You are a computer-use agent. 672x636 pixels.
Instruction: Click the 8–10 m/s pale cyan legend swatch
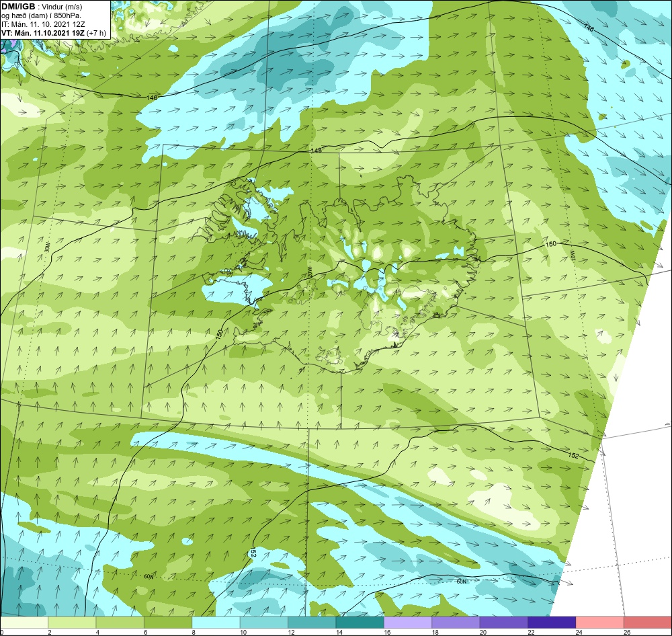[216, 622]
